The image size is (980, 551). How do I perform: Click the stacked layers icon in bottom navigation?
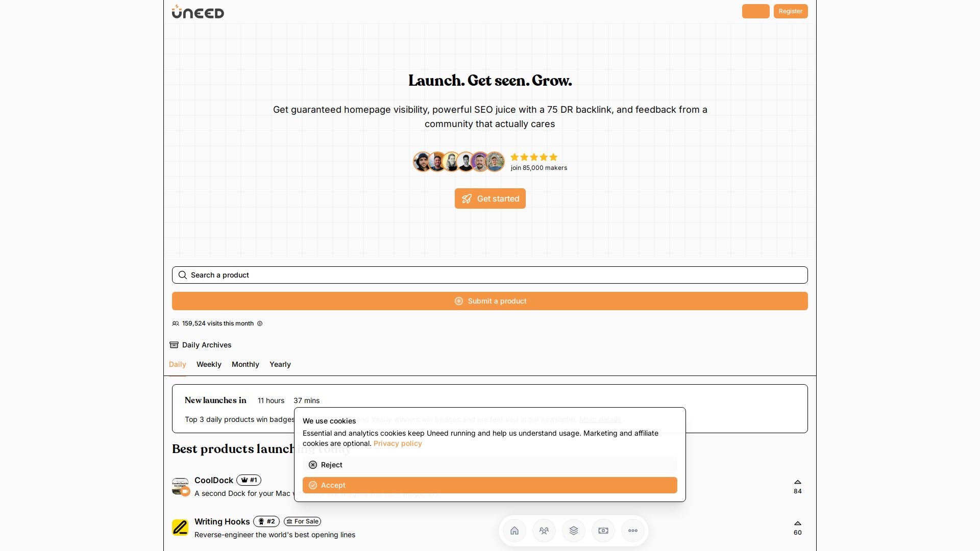tap(574, 531)
